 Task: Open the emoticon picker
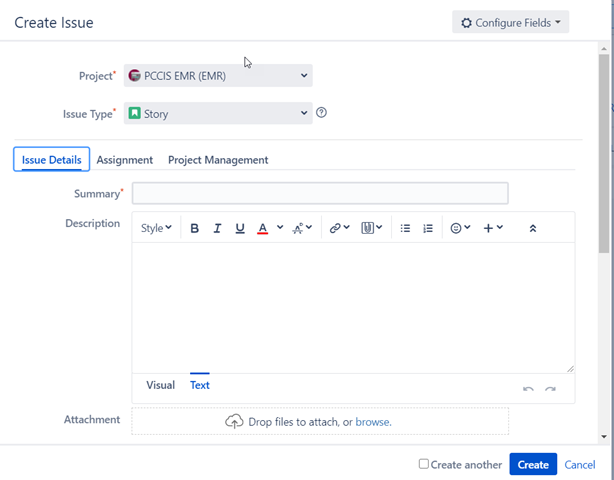point(460,228)
